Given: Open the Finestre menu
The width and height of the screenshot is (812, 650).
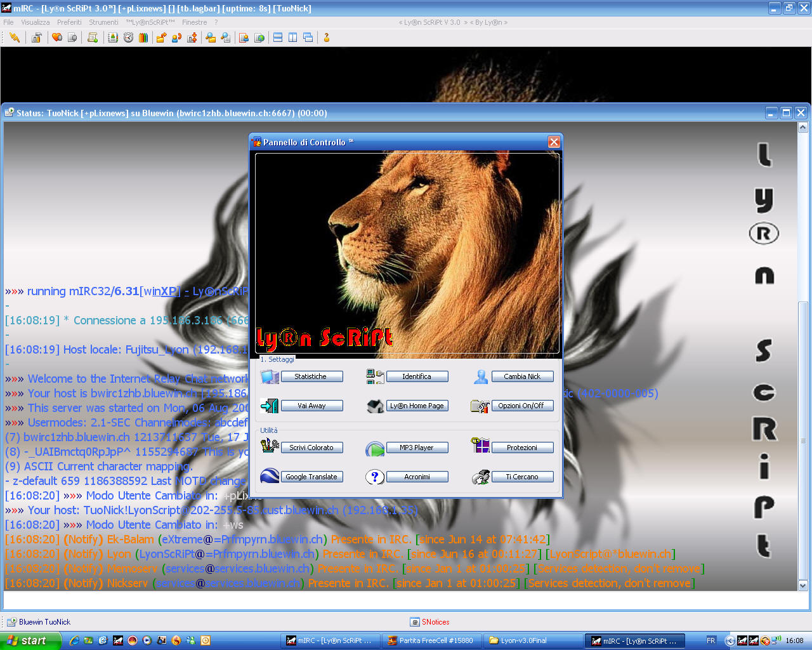Looking at the screenshot, I should tap(194, 22).
